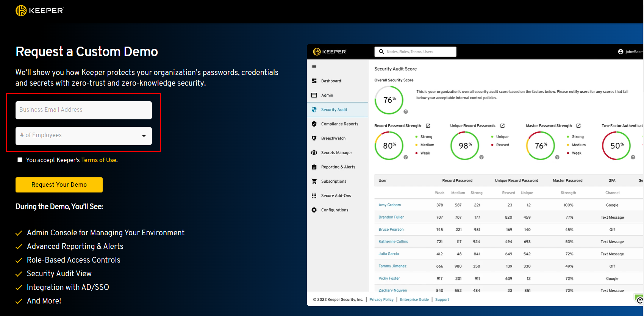644x316 pixels.
Task: Open user Brandon Fuller in the table
Action: click(x=391, y=217)
